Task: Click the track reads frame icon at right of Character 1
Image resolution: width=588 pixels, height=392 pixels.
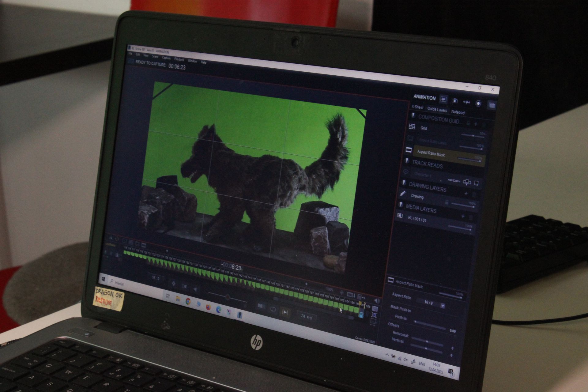Action: pos(476,183)
